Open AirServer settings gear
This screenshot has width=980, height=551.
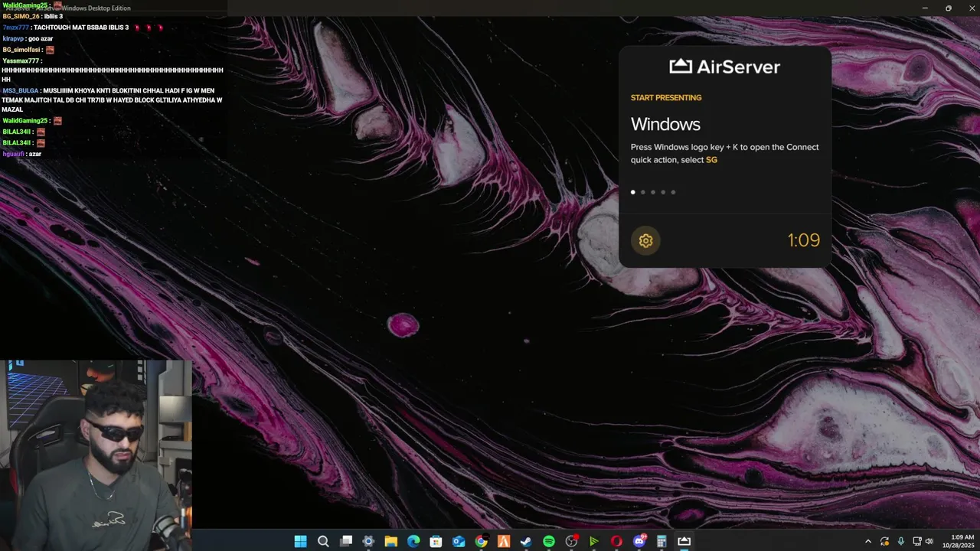[645, 240]
